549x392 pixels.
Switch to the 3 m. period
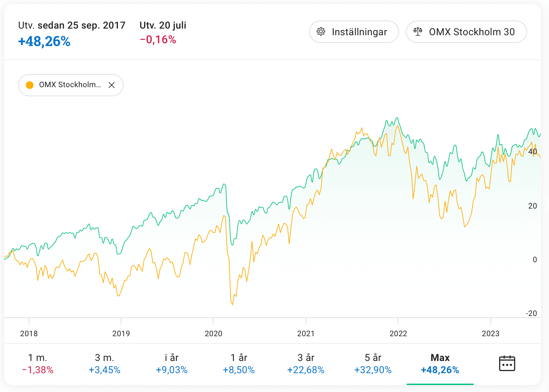(x=105, y=363)
